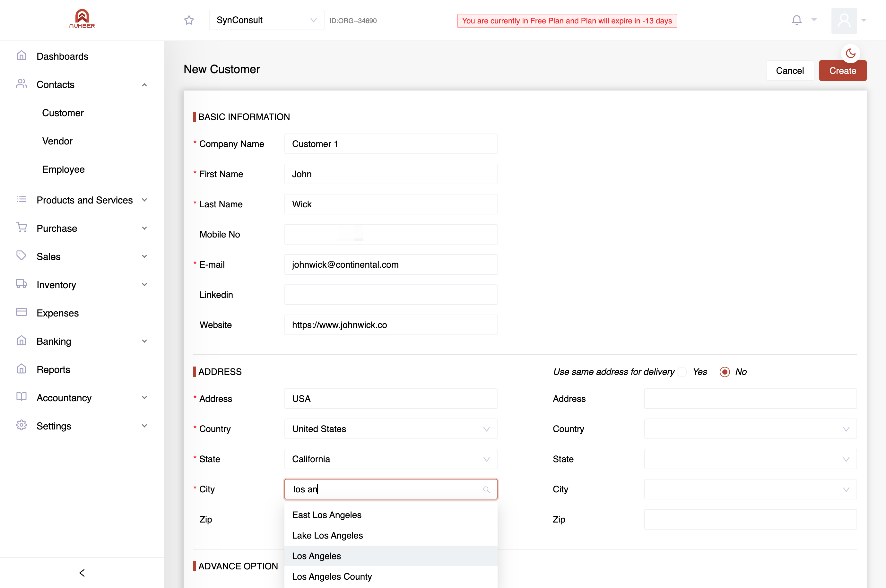Click the delivery Zip input field
The height and width of the screenshot is (588, 886).
(x=750, y=519)
